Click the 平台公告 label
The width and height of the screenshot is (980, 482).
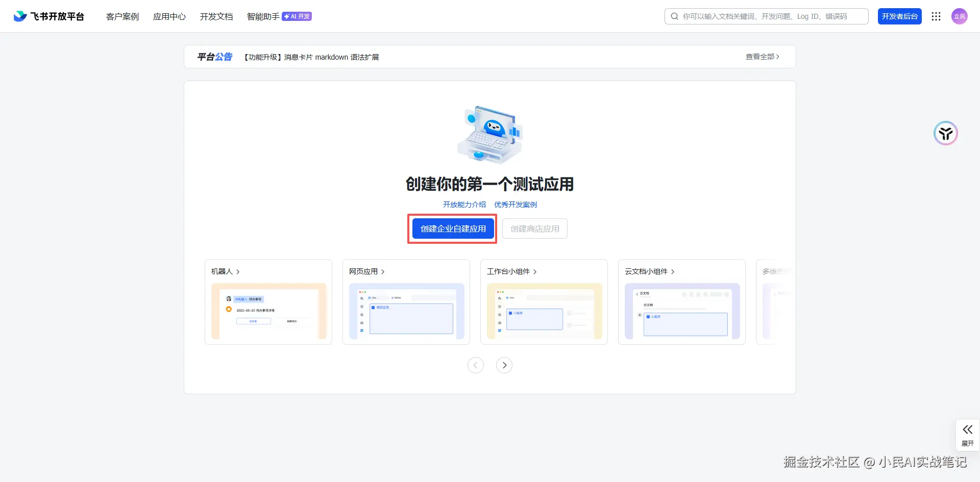point(215,57)
